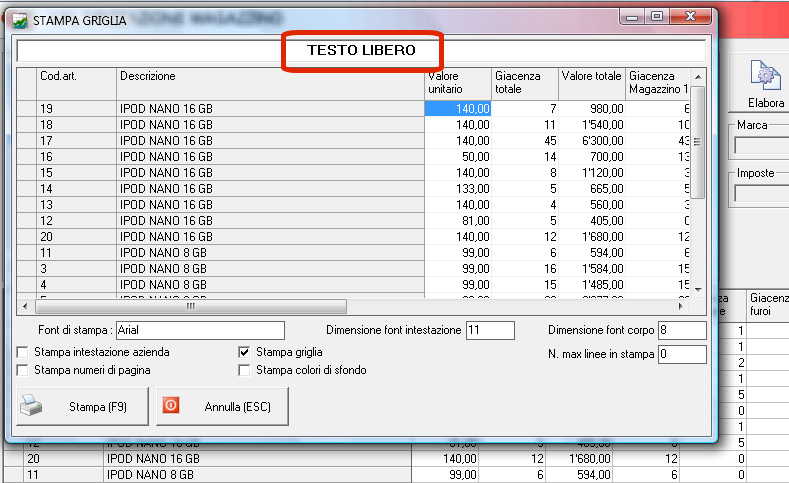The height and width of the screenshot is (483, 789).
Task: Click the Valore totale column header
Action: [591, 84]
